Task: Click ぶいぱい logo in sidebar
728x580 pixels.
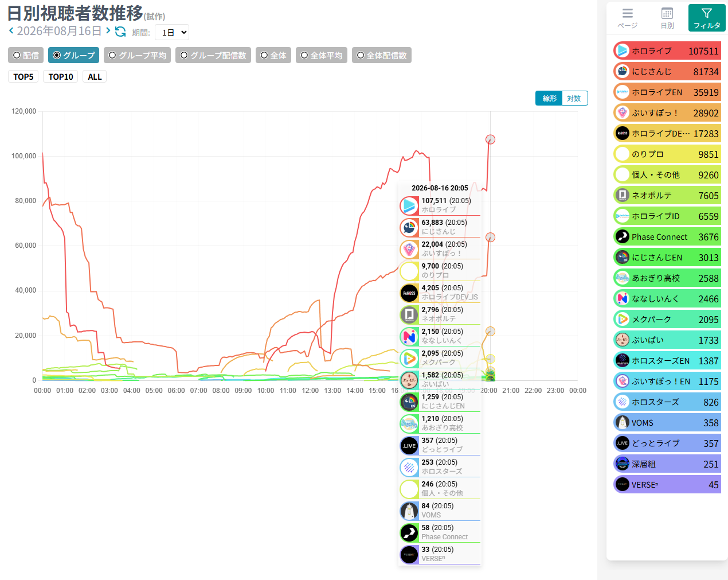Action: [x=622, y=340]
